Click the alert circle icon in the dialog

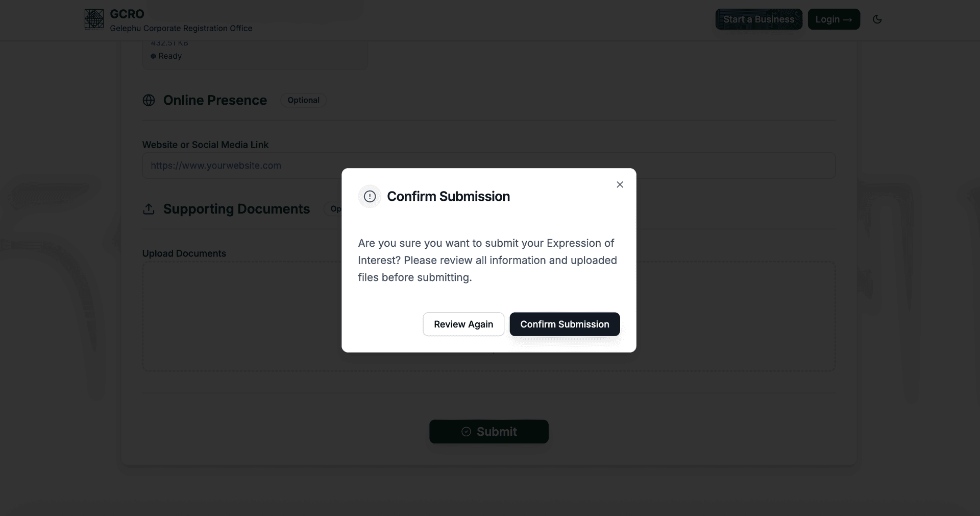point(369,197)
